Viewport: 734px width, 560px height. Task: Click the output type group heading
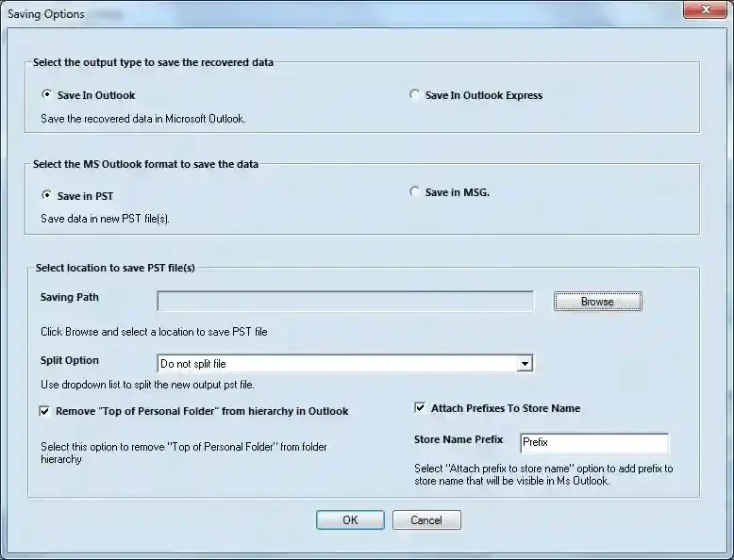(154, 62)
